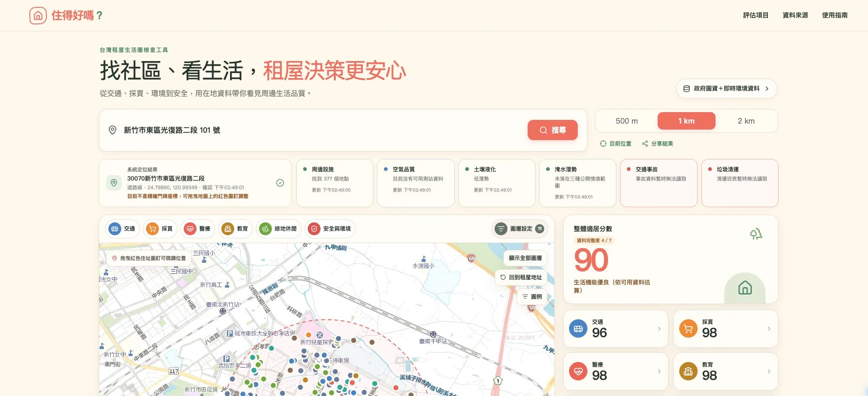Click the red safety shield icon chip
This screenshot has height=396, width=868.
click(x=314, y=229)
